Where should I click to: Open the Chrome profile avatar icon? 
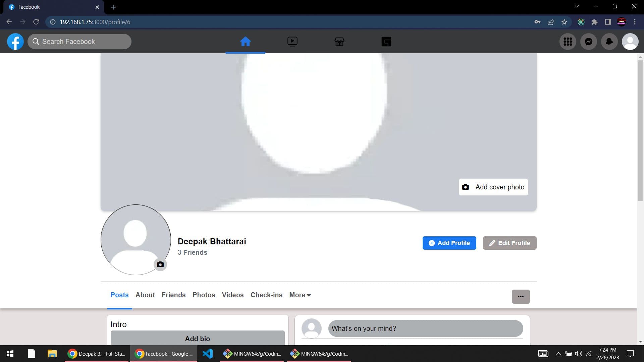pyautogui.click(x=621, y=22)
